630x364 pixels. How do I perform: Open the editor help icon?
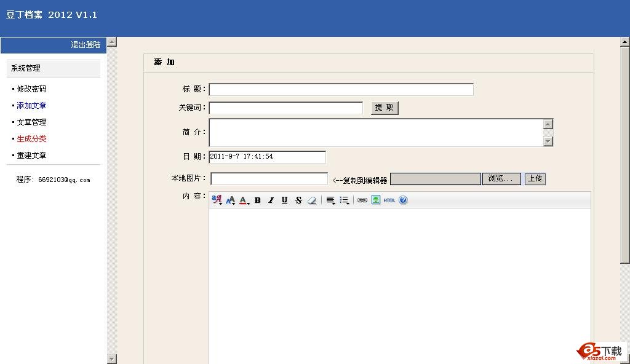coord(403,200)
